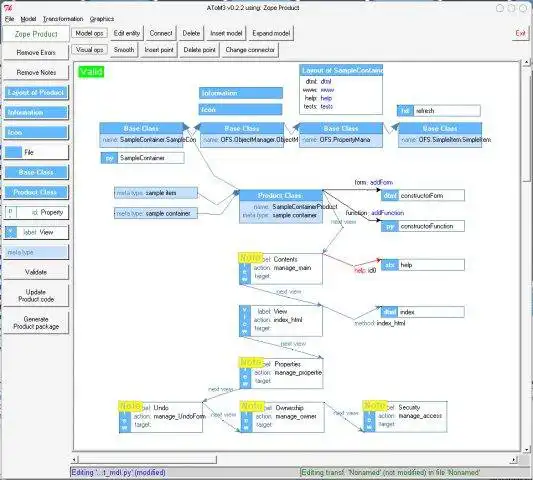Click the green Valid indicator
This screenshot has height=480, width=533.
click(91, 72)
